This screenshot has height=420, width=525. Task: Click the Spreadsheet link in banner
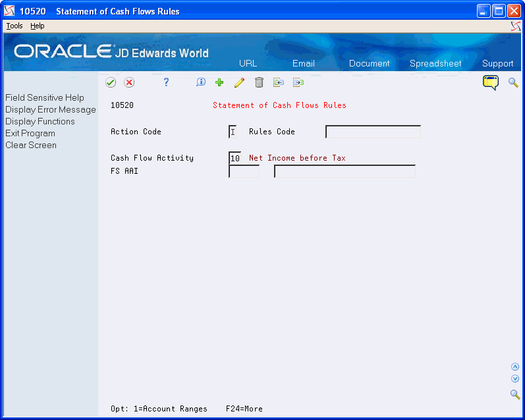pyautogui.click(x=435, y=64)
